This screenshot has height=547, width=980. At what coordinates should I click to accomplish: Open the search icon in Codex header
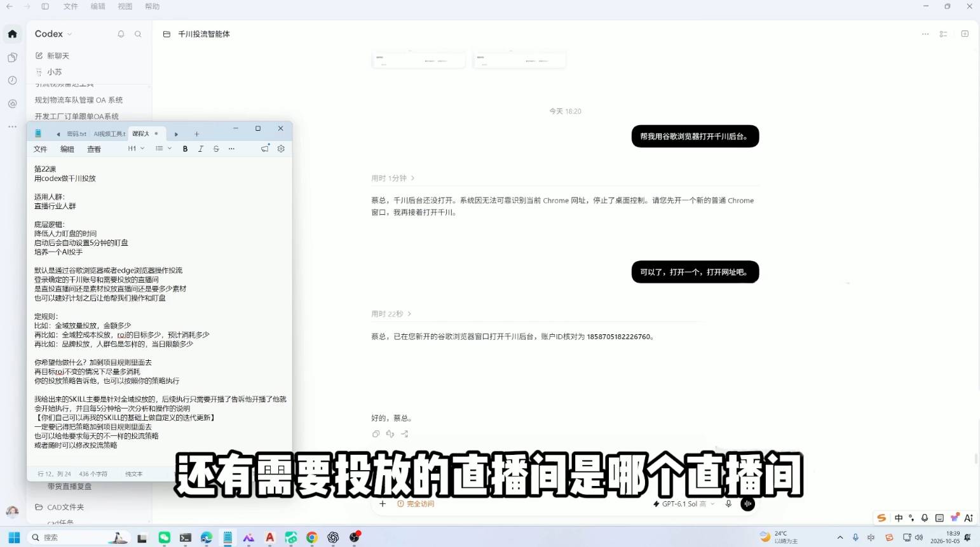138,34
